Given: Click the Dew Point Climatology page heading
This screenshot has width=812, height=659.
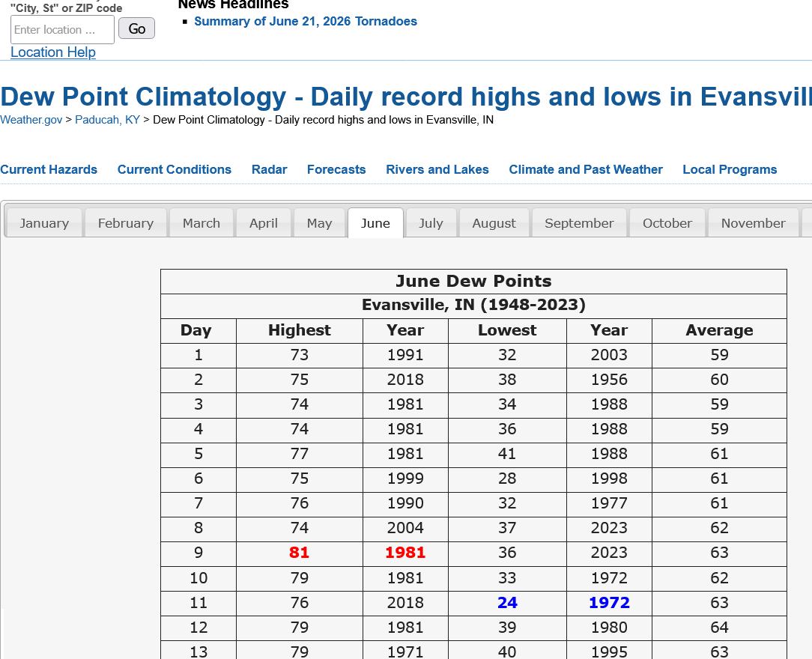Looking at the screenshot, I should pyautogui.click(x=406, y=97).
